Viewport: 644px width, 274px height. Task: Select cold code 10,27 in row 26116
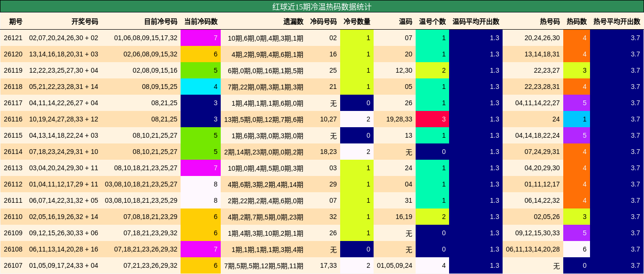click(328, 119)
